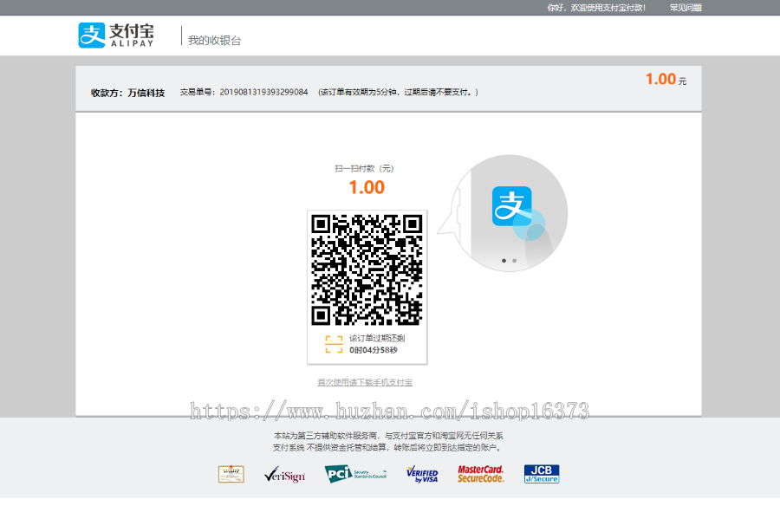The width and height of the screenshot is (780, 532).
Task: Click the order validity notice about 5分钟
Action: pos(398,92)
